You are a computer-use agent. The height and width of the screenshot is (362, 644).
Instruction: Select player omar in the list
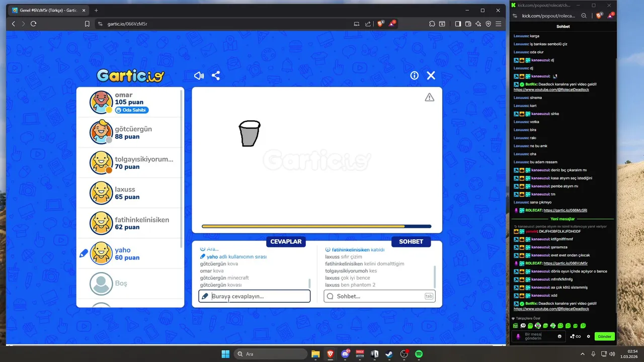[x=130, y=102]
